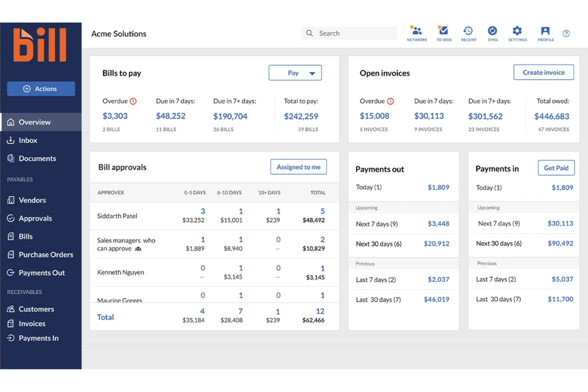This screenshot has width=588, height=392.
Task: Click Payments out Next 30 days $20,912
Action: coord(437,243)
